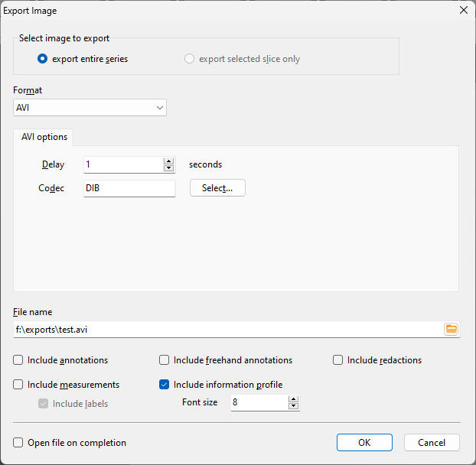Enable the Include measurements checkbox
The width and height of the screenshot is (476, 465).
coord(18,385)
